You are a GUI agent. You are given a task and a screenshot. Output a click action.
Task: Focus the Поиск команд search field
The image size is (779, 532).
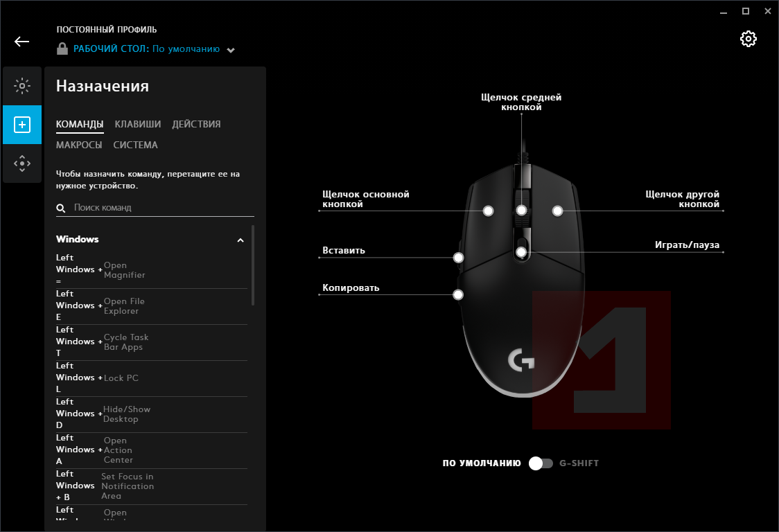point(155,208)
